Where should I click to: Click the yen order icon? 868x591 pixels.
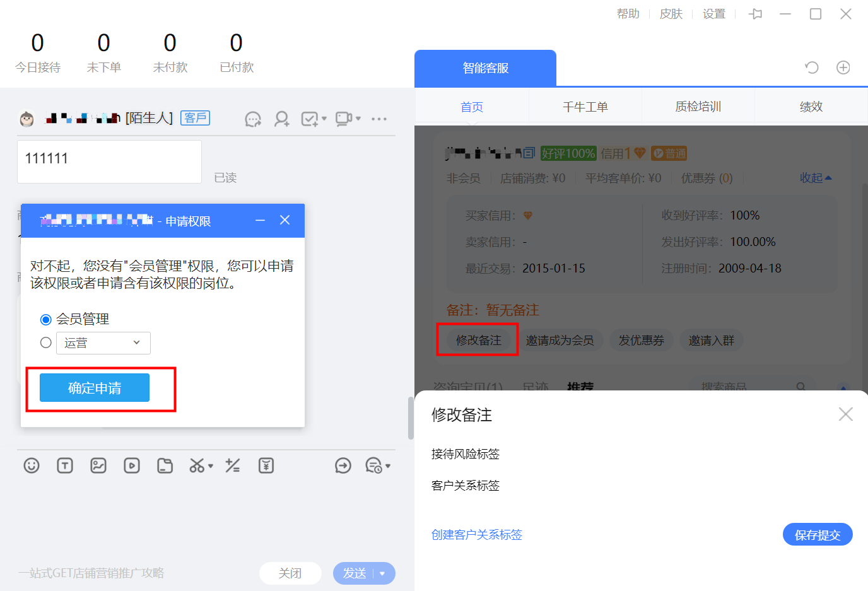pyautogui.click(x=266, y=465)
